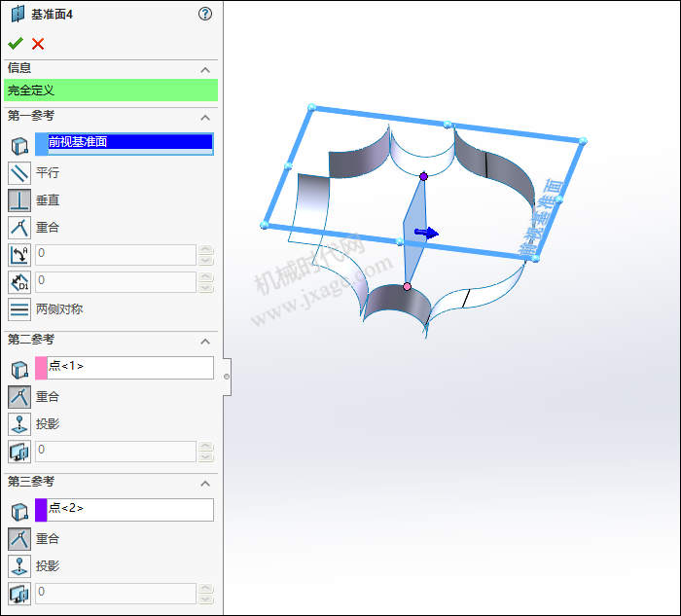Toggle 重合 constraint in third reference
Screen dimensions: 681x616
(x=19, y=539)
